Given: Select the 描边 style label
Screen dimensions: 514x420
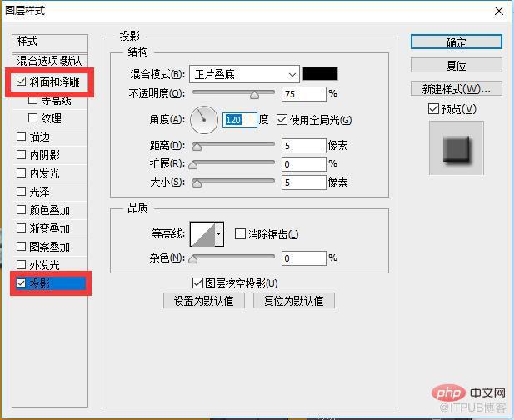Looking at the screenshot, I should coord(40,137).
